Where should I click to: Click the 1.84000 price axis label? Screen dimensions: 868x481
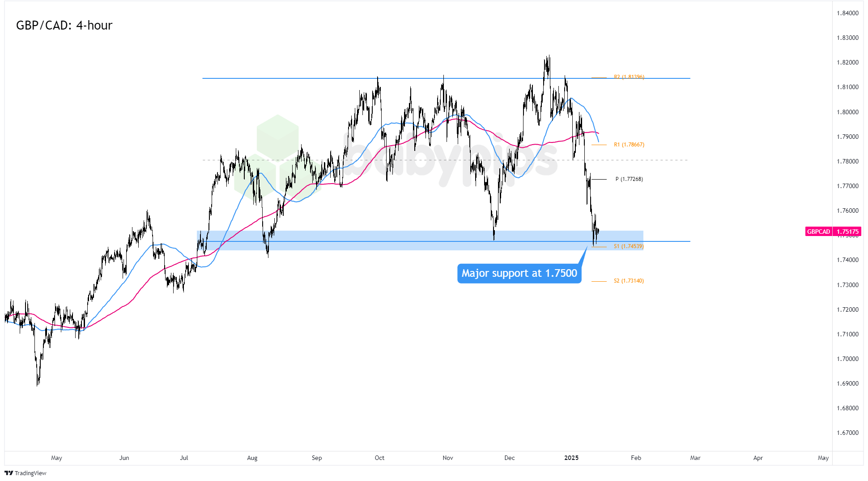point(848,13)
